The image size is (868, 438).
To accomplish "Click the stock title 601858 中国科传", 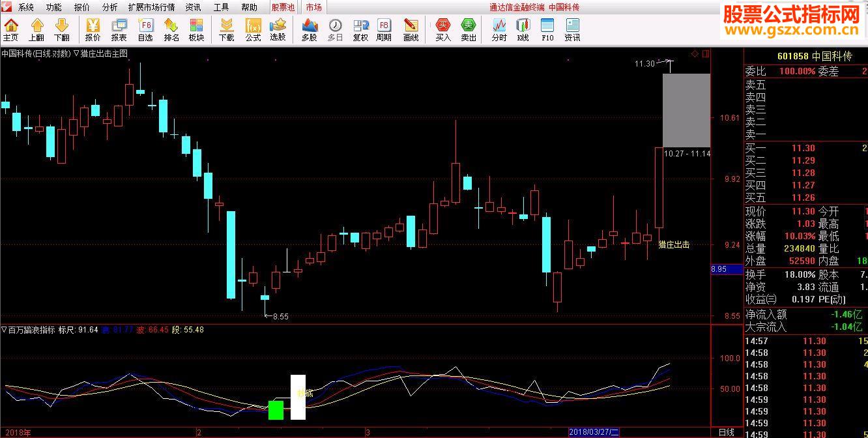I will click(814, 57).
